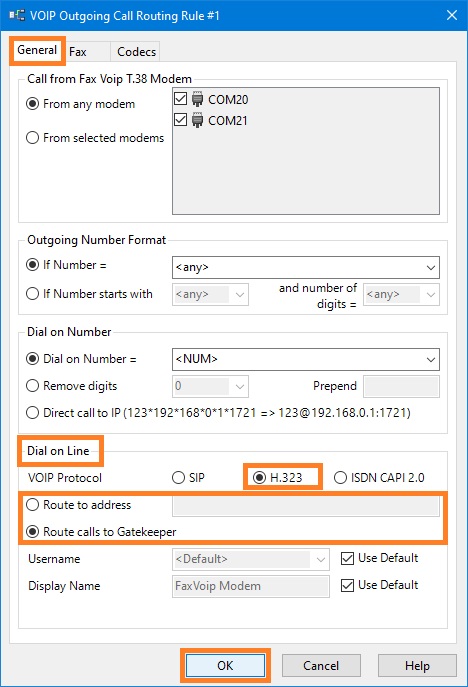Image resolution: width=468 pixels, height=687 pixels.
Task: Toggle Use Default for Username
Action: [347, 558]
